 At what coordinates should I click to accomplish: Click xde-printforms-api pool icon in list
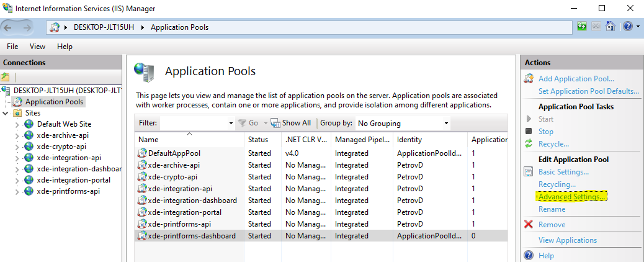tap(142, 224)
